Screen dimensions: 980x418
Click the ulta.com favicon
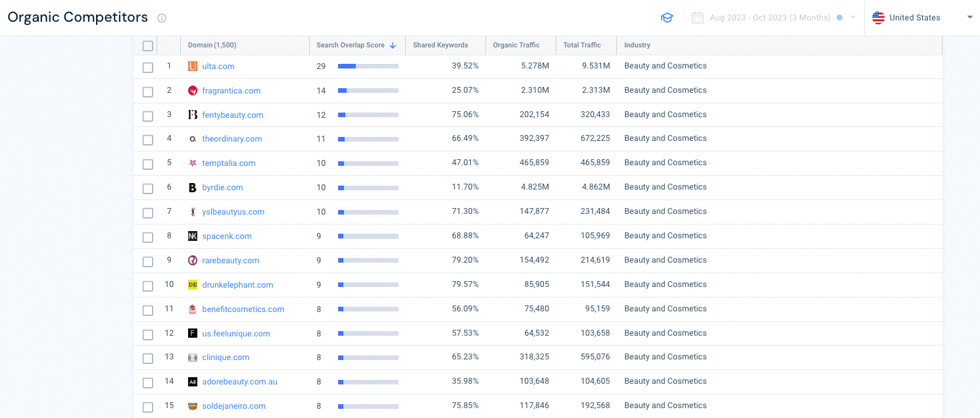(193, 66)
